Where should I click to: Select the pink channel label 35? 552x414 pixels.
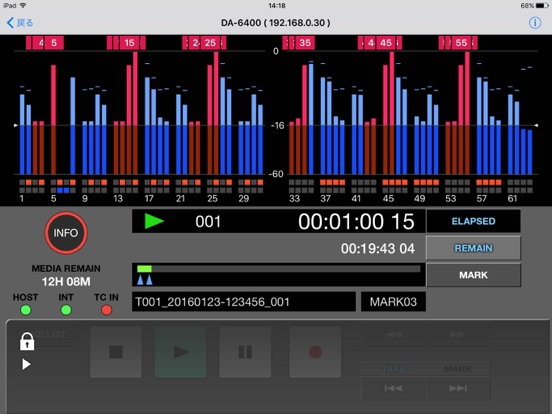coord(305,43)
